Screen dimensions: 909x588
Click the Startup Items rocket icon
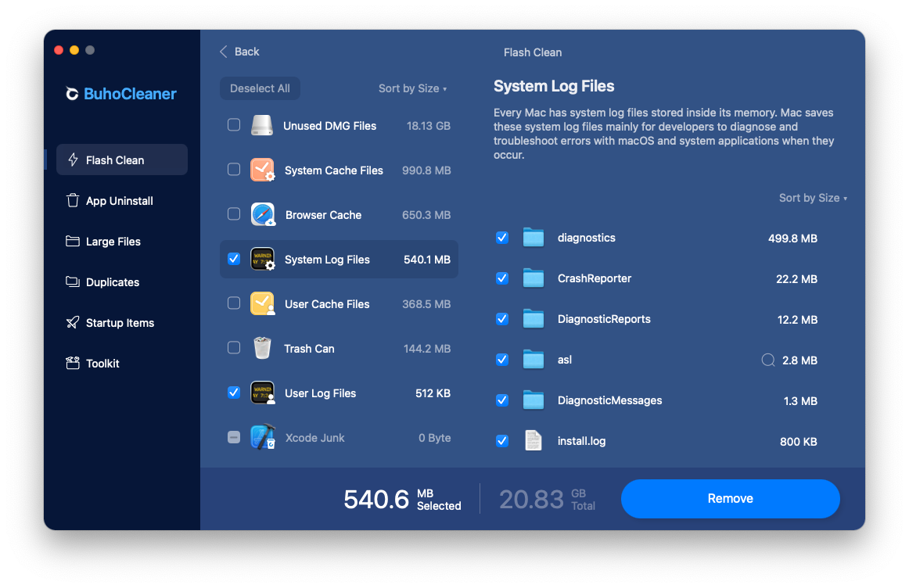[x=73, y=322]
